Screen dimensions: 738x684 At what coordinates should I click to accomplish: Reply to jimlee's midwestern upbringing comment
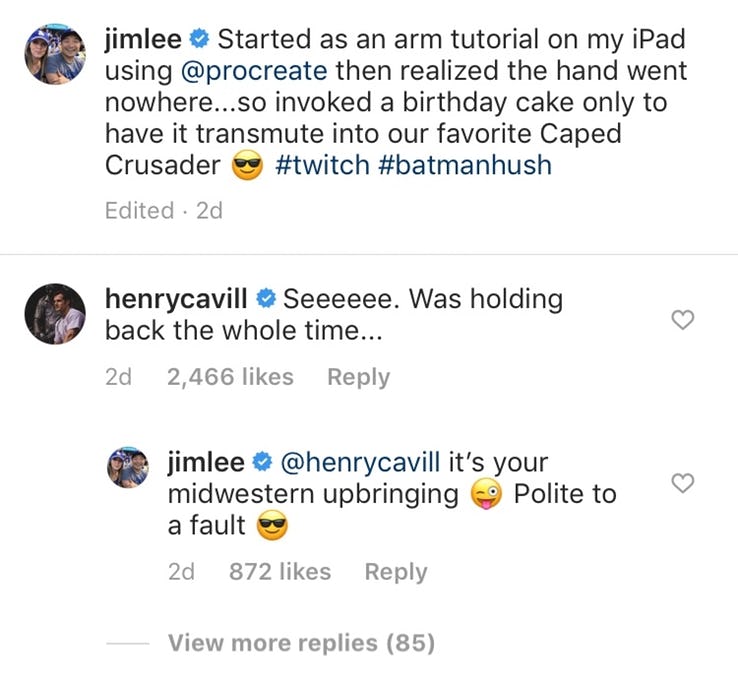click(396, 572)
